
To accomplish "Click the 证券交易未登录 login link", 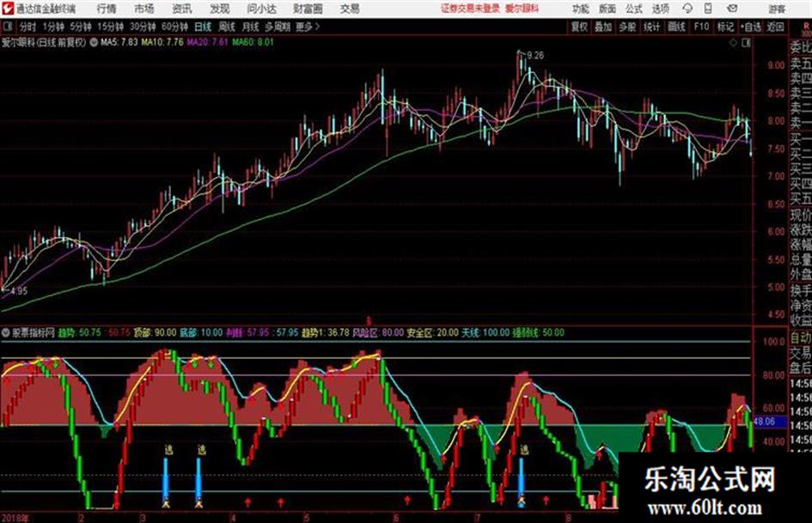I will coord(471,9).
